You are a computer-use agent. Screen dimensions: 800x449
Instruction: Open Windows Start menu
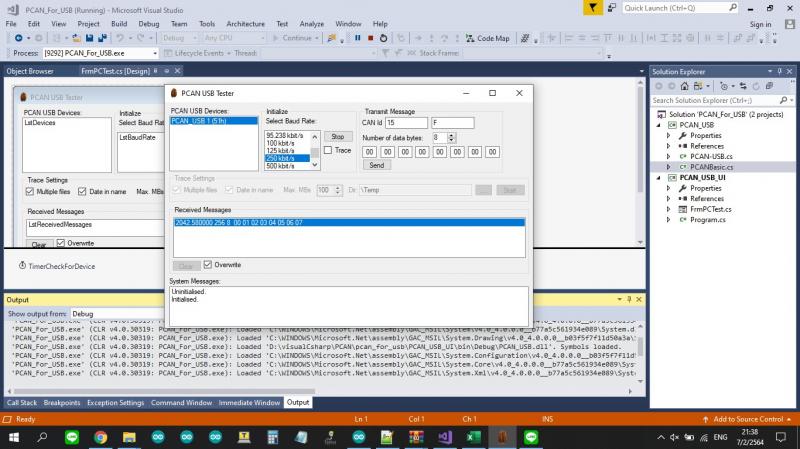pos(14,437)
